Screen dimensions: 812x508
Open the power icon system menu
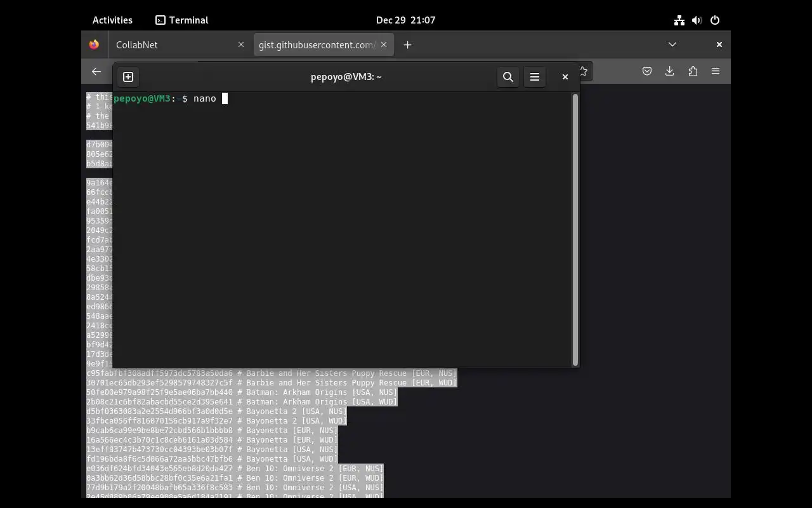coord(715,20)
